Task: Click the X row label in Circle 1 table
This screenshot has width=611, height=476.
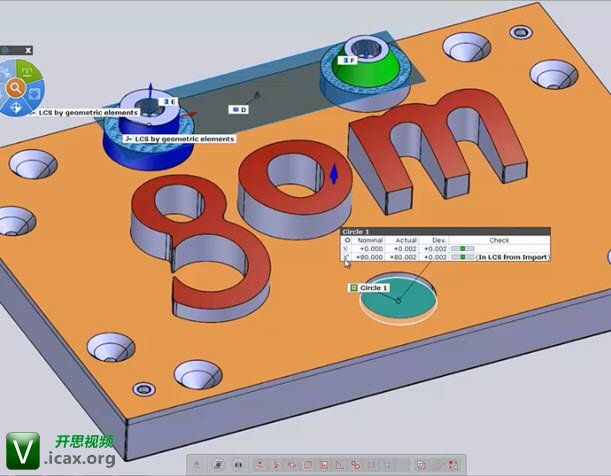Action: [x=345, y=249]
